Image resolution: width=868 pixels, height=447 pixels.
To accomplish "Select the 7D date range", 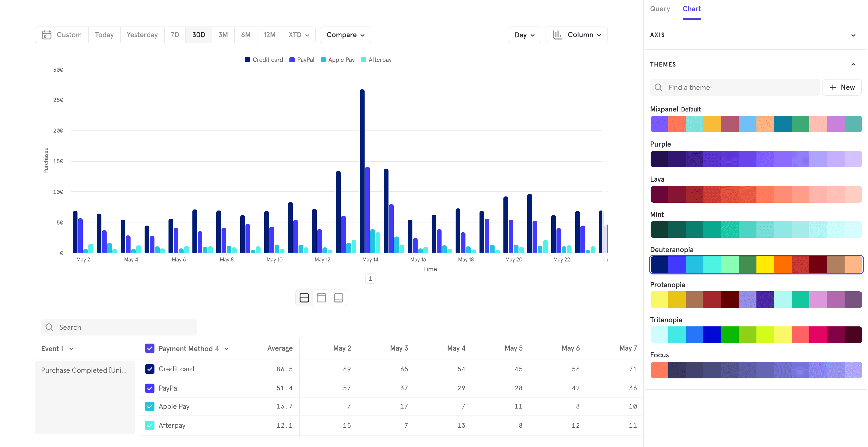I will pyautogui.click(x=174, y=35).
